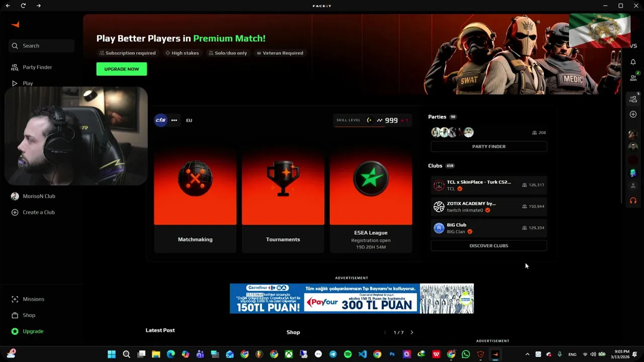
Task: Open the TCL x SkinPlace club
Action: (489, 185)
